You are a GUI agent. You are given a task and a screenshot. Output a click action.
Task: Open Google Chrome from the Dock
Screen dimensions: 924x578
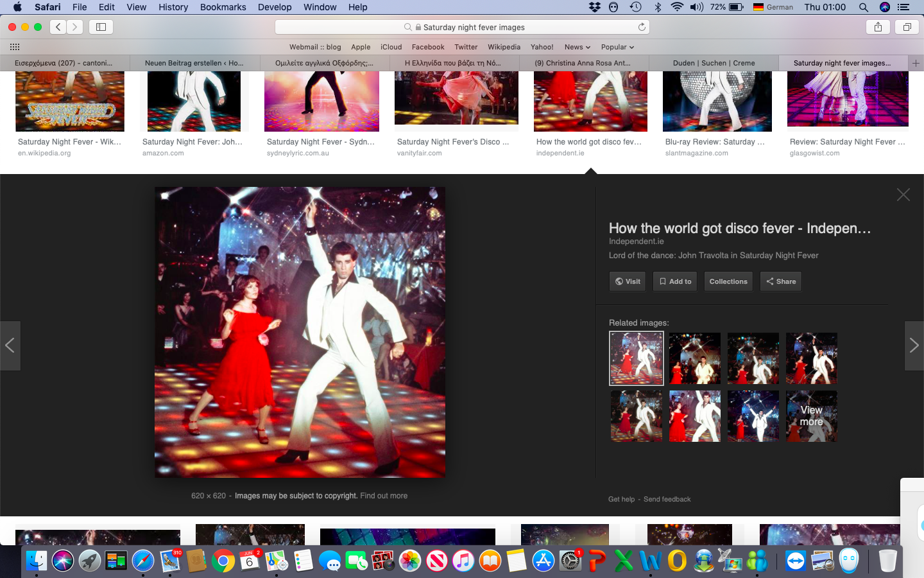coord(223,561)
